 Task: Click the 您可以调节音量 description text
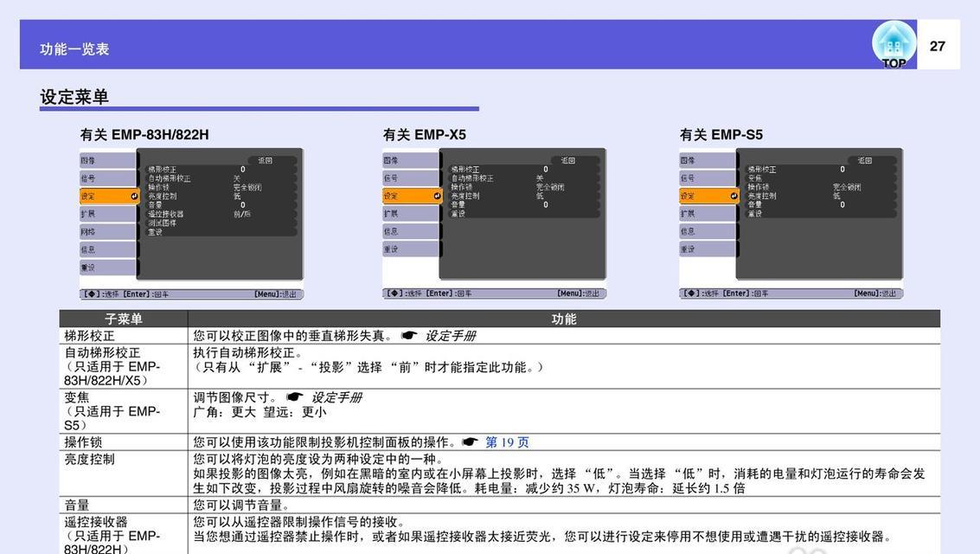pyautogui.click(x=240, y=506)
